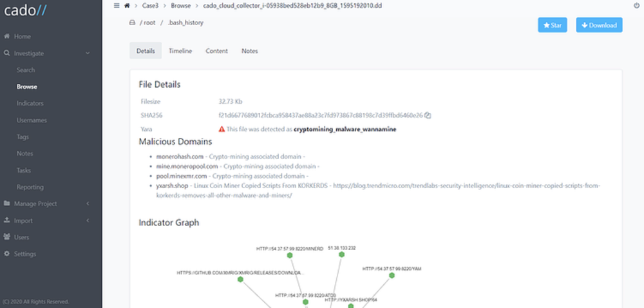Collapse the Investigate section chevron

click(x=88, y=53)
